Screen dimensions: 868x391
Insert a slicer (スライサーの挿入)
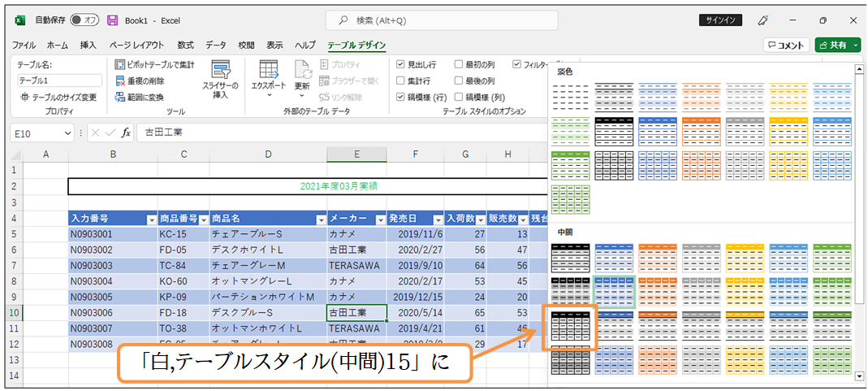(220, 79)
